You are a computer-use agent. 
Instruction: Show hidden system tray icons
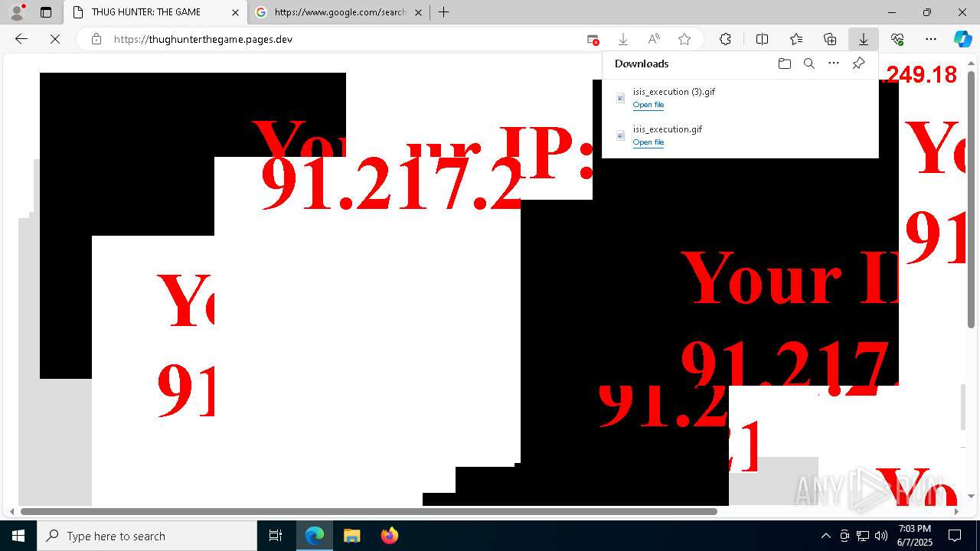pyautogui.click(x=825, y=536)
